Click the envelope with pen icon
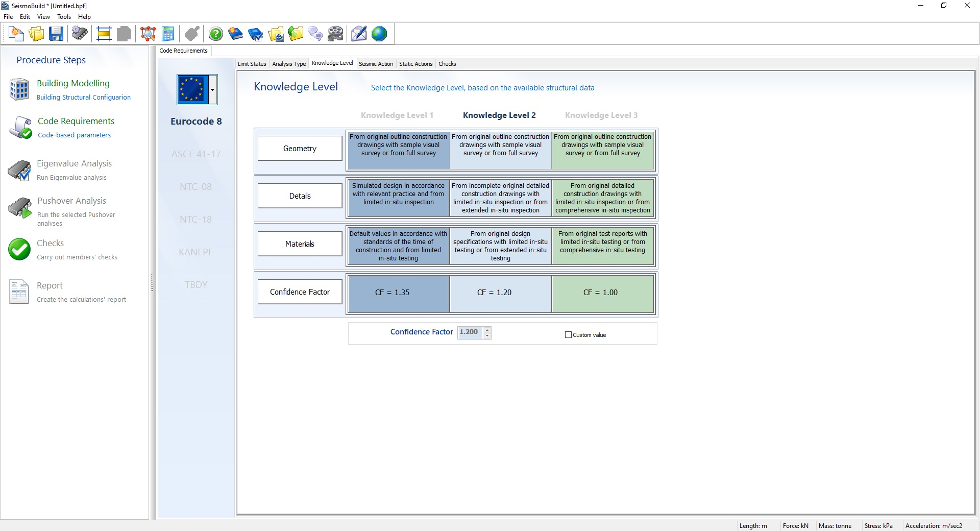This screenshot has width=980, height=531. tap(359, 34)
